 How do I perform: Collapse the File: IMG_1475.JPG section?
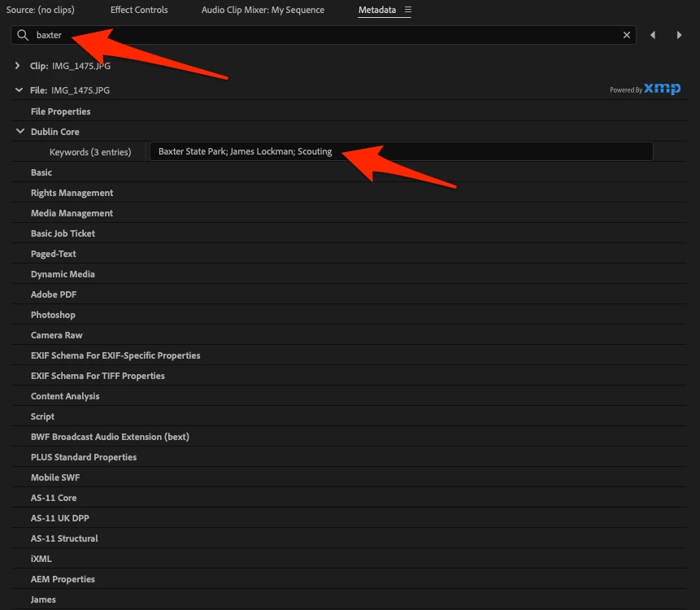click(x=19, y=89)
